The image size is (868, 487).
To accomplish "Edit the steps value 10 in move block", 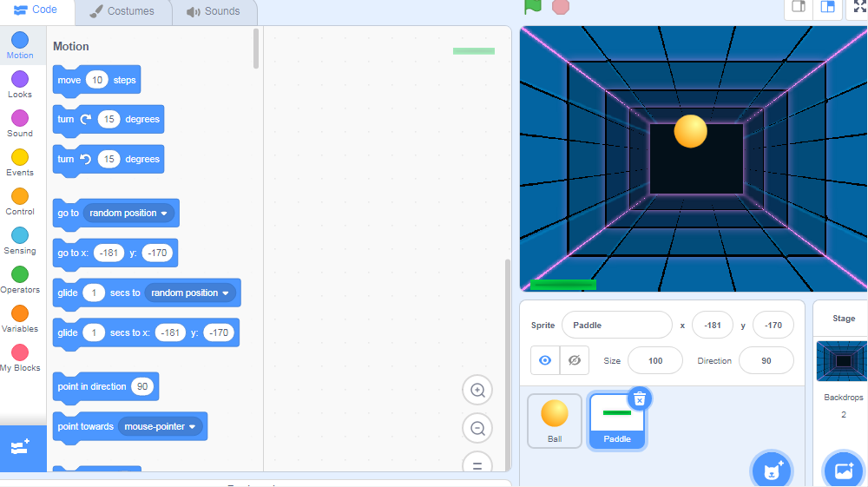I will (97, 80).
